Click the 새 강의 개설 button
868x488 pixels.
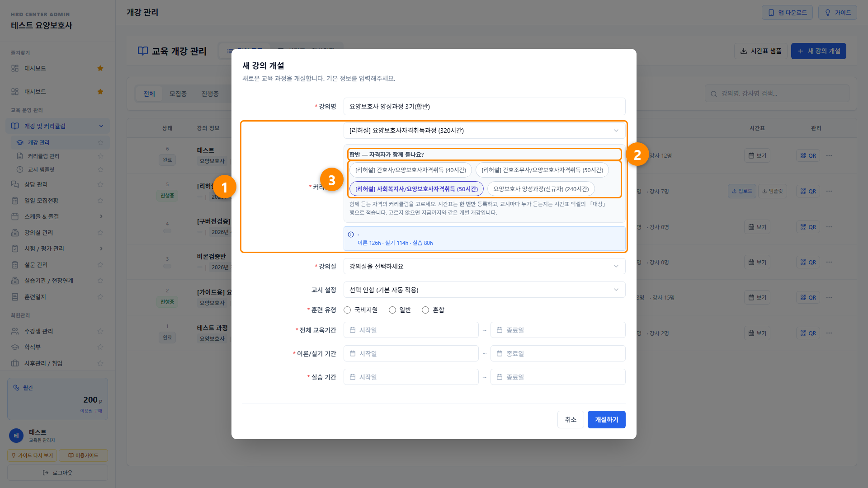[818, 51]
